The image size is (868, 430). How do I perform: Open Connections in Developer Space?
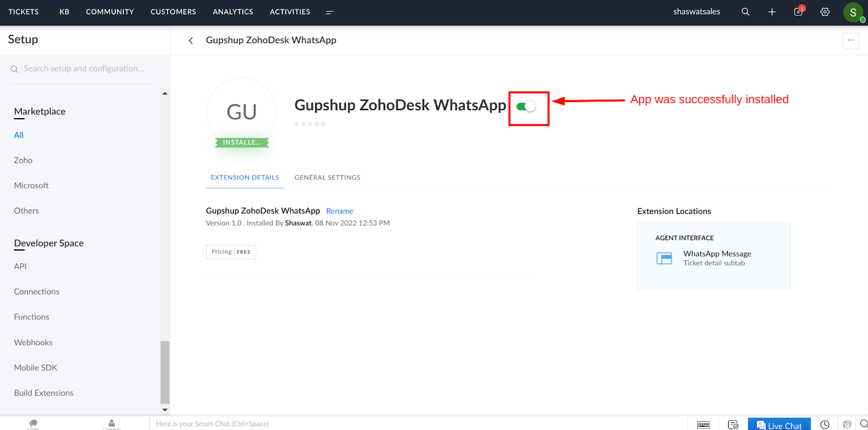pos(36,292)
